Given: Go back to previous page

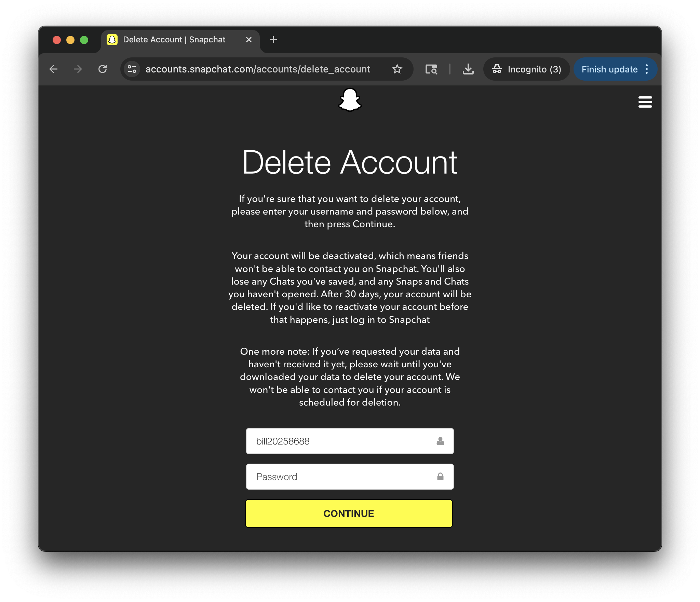Looking at the screenshot, I should [x=54, y=69].
